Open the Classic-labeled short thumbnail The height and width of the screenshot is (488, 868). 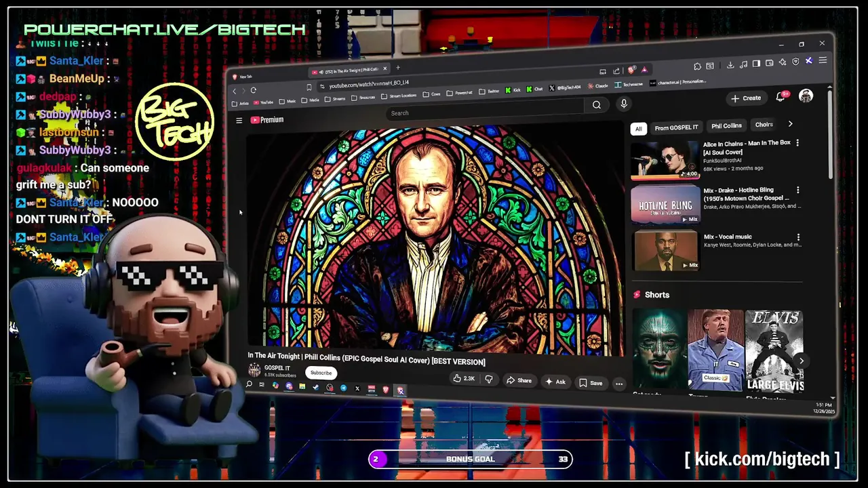(x=715, y=350)
